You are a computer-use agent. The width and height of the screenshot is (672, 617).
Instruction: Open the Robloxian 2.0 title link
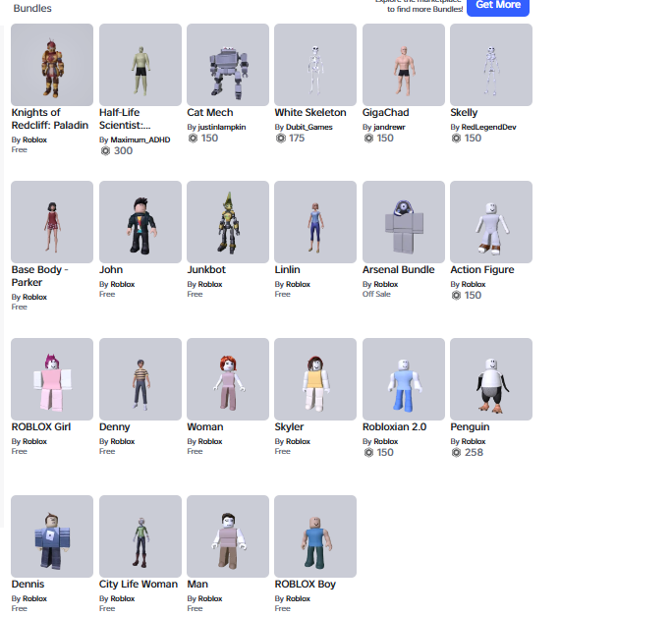pyautogui.click(x=394, y=427)
